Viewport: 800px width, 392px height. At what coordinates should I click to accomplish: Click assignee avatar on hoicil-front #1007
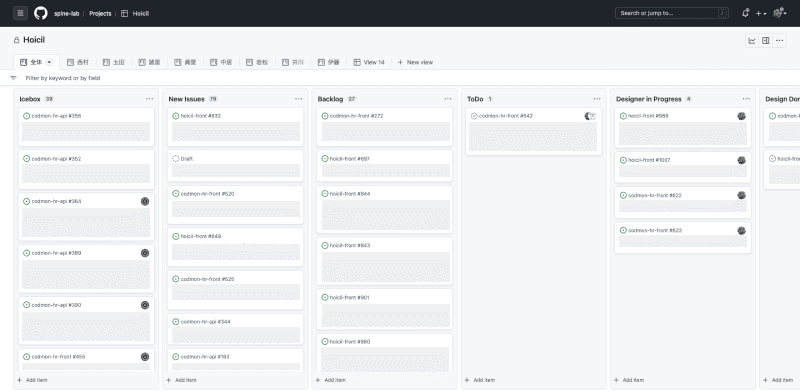742,160
